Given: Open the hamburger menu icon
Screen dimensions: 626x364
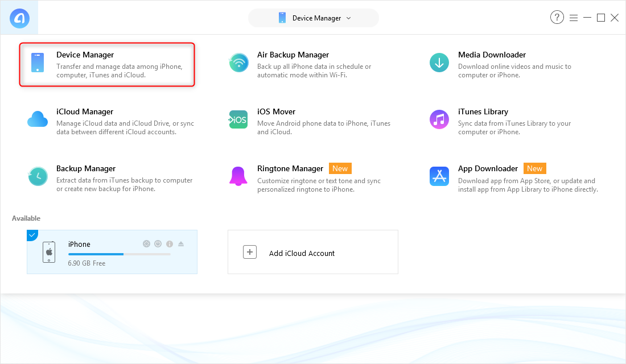Looking at the screenshot, I should [x=574, y=18].
